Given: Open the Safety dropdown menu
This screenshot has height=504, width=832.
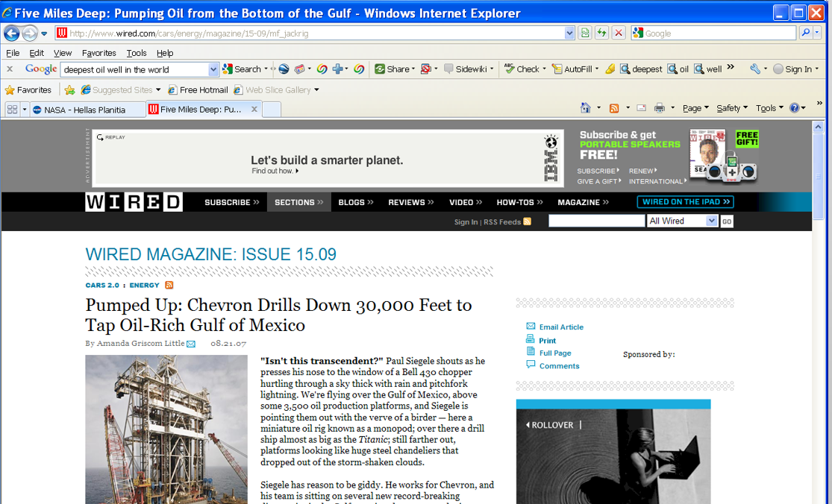Looking at the screenshot, I should coord(732,108).
